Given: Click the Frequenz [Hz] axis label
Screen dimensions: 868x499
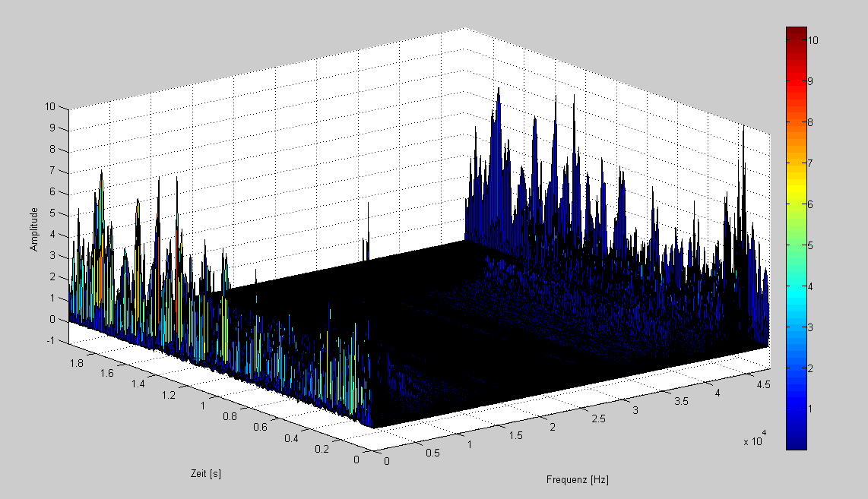Looking at the screenshot, I should coord(577,480).
